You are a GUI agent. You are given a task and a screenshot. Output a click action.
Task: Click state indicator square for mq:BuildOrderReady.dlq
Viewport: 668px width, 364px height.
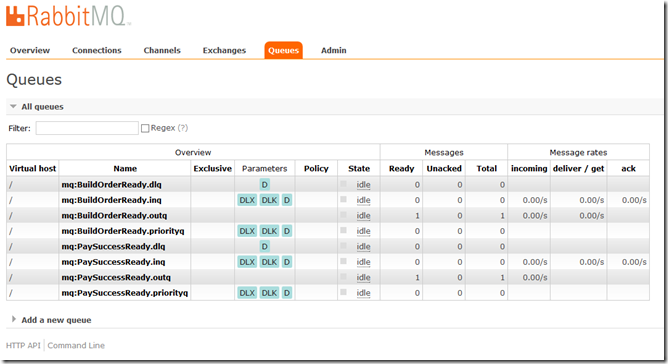[343, 184]
